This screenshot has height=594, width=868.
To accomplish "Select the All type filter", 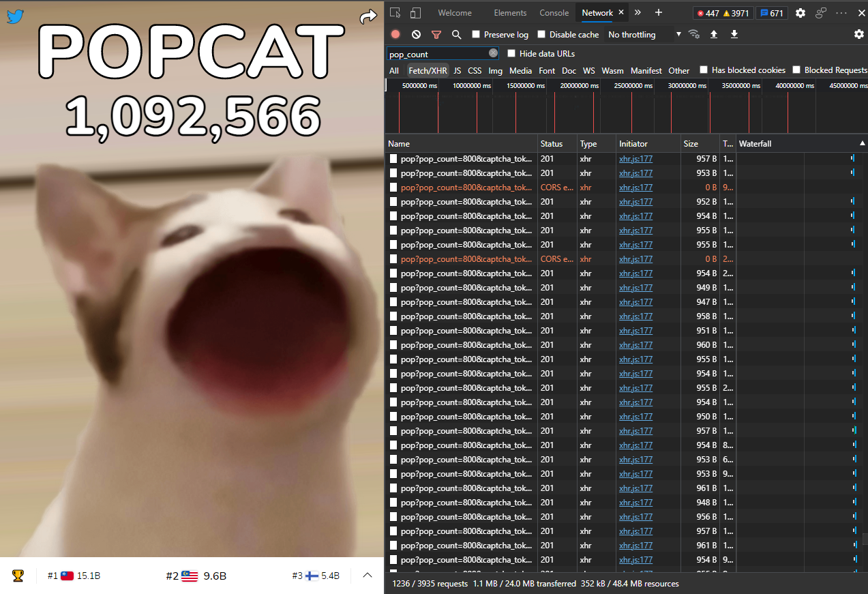I will point(394,70).
